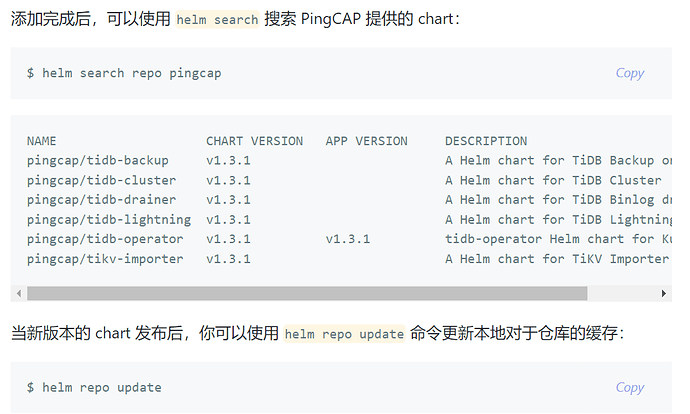Copy the helm search repo pingcap command

point(629,73)
